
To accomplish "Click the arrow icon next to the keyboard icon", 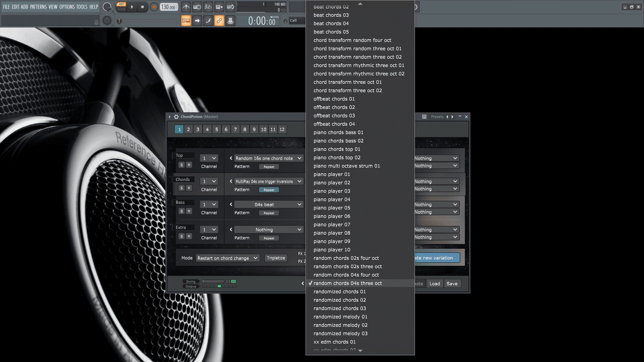I will tap(197, 21).
